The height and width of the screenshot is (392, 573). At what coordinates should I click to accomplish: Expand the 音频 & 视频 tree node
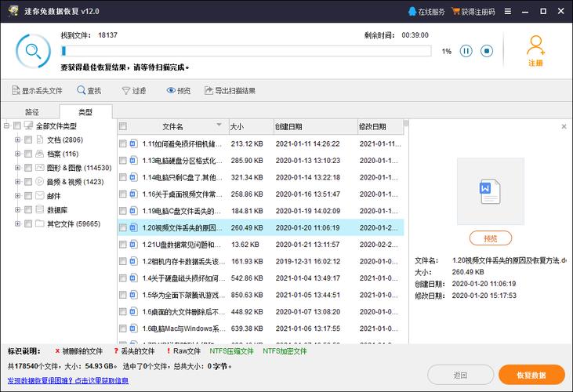17,182
